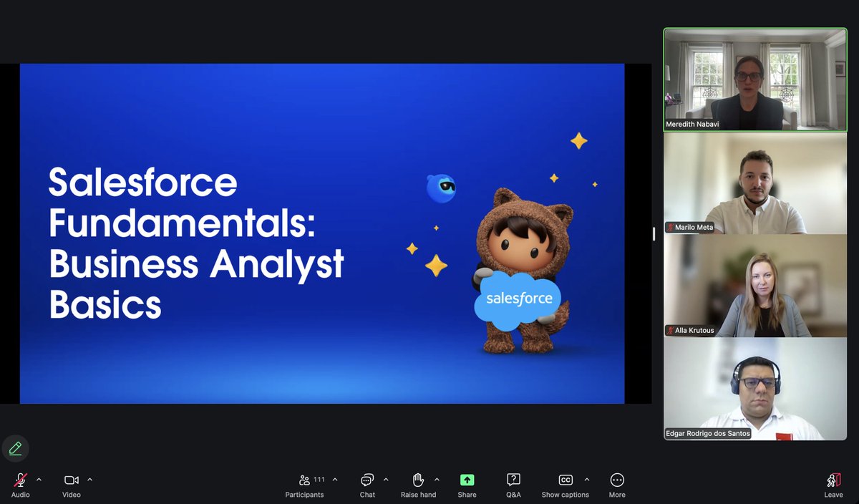Unmute the Audio microphone icon

pos(21,480)
